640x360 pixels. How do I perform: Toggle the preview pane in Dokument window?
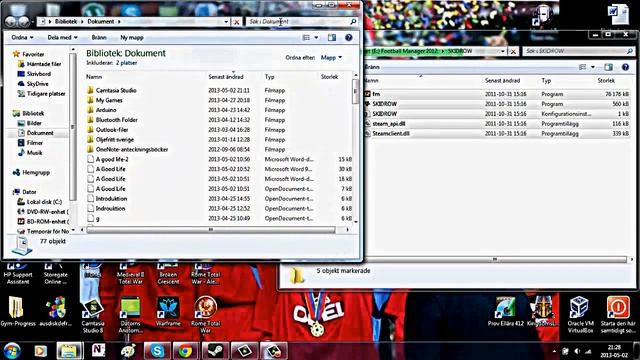332,38
